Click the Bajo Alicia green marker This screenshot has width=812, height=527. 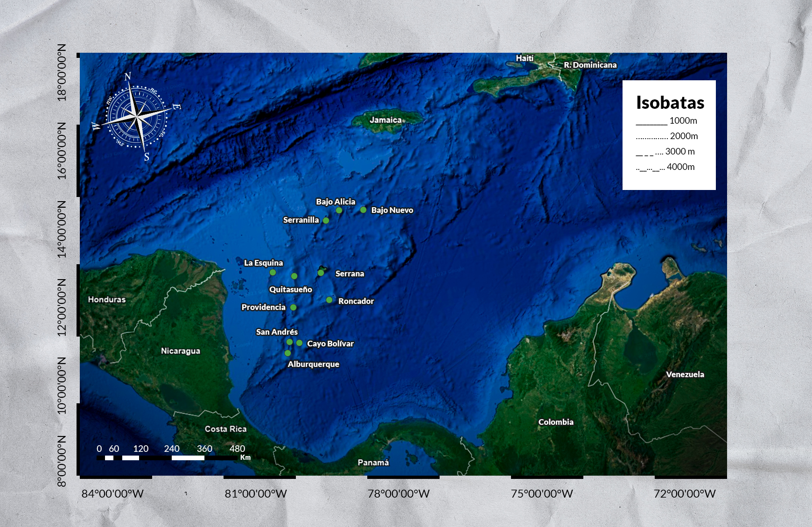pos(339,211)
